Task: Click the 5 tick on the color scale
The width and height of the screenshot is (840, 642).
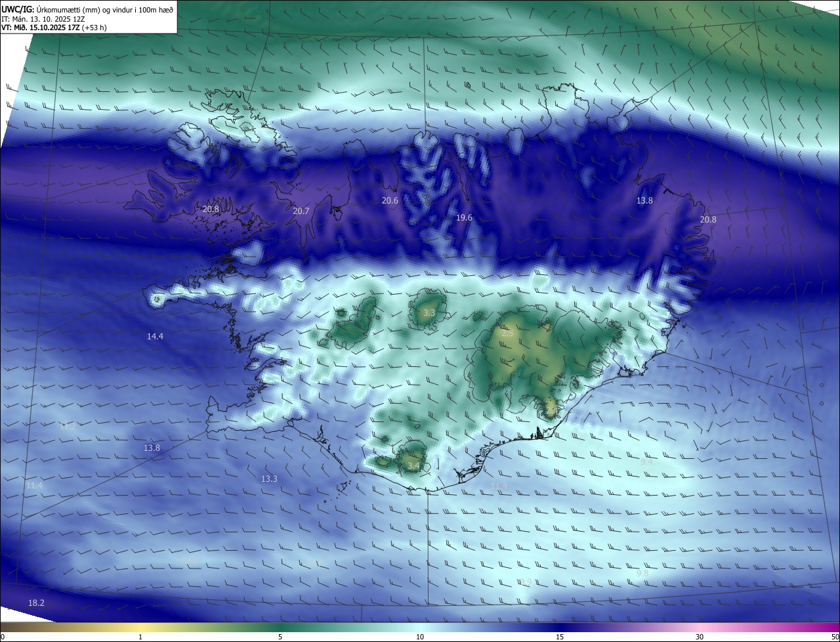Action: (280, 637)
